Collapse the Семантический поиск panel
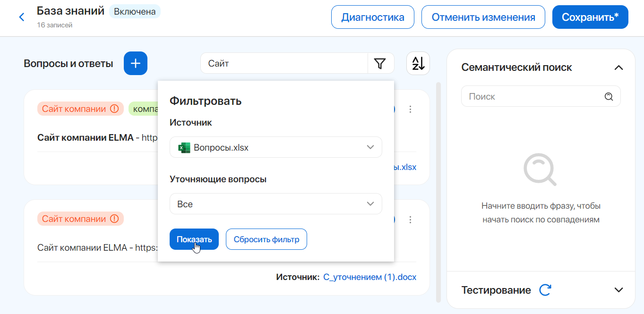 pos(618,68)
